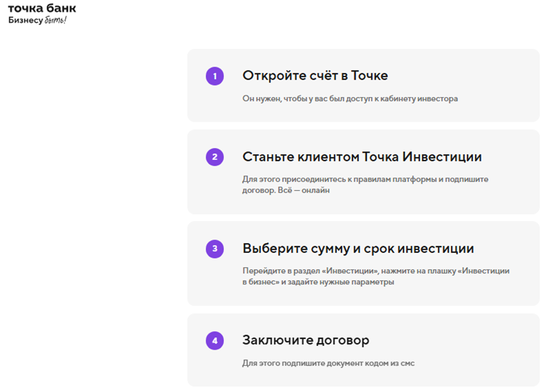
Task: Select heading 'Заключите договор'
Action: pos(306,340)
